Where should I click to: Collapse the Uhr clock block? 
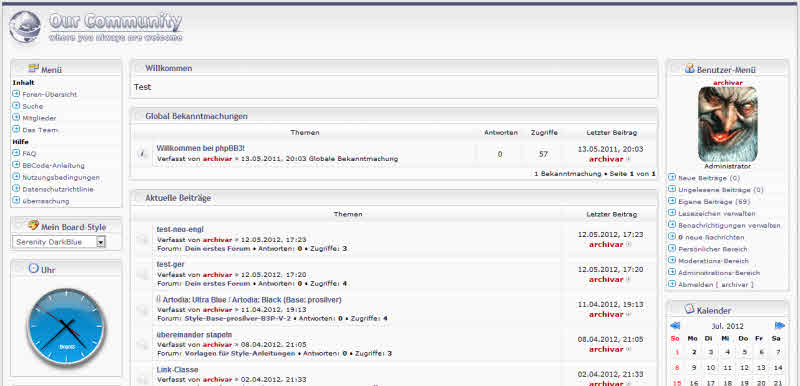point(19,269)
